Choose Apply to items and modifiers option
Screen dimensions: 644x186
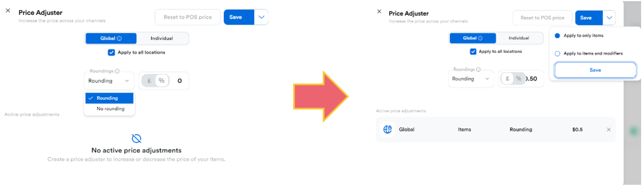click(557, 54)
